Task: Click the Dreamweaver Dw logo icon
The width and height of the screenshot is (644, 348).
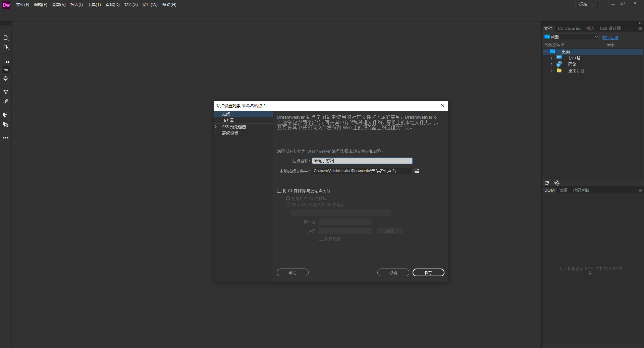Action: point(6,5)
